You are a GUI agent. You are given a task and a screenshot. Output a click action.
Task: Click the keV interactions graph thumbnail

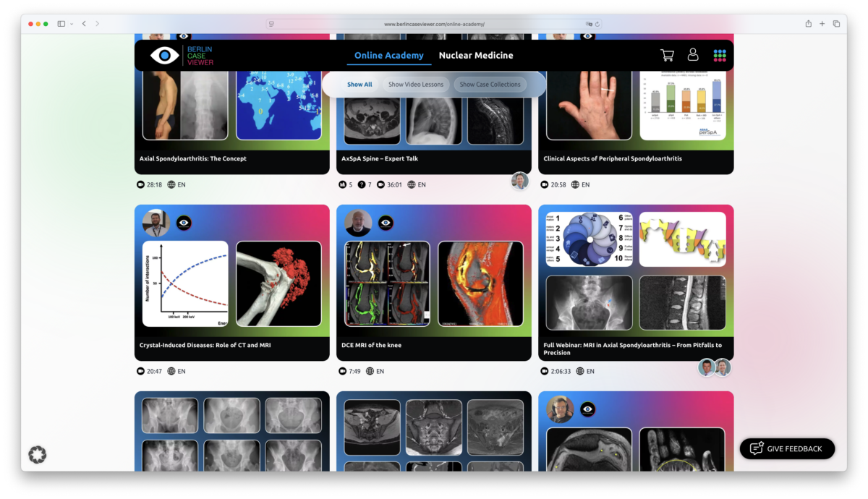185,283
